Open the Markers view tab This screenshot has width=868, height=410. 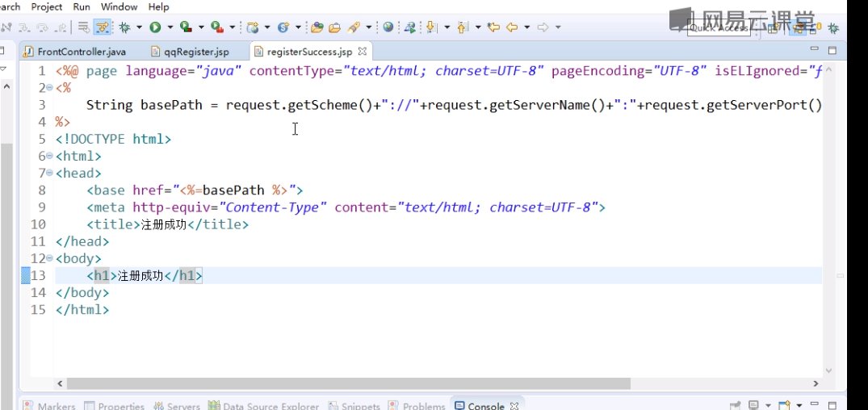point(49,406)
